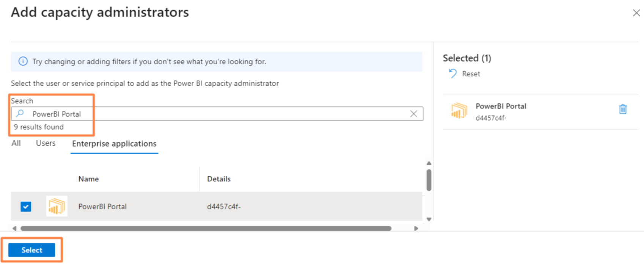Click the Reset link text

click(x=471, y=74)
